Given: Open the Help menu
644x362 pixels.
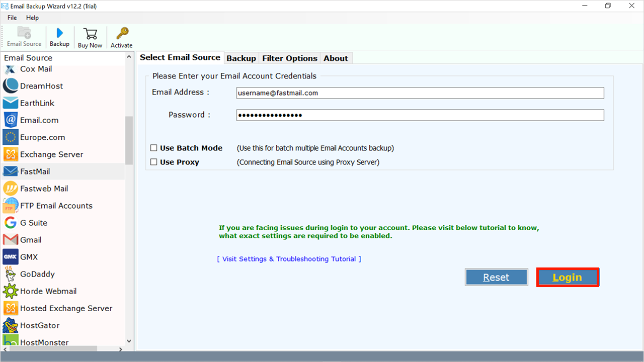Looking at the screenshot, I should 32,18.
